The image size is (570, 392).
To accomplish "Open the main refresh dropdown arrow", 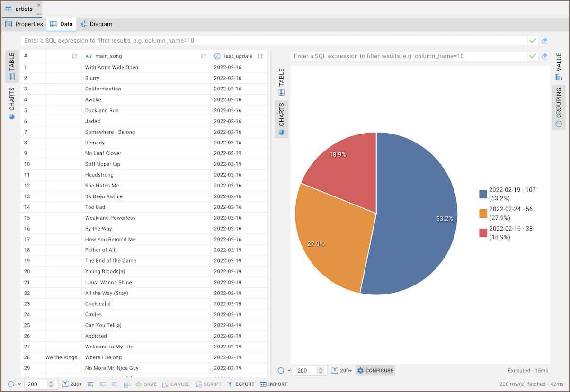I will click(x=19, y=384).
